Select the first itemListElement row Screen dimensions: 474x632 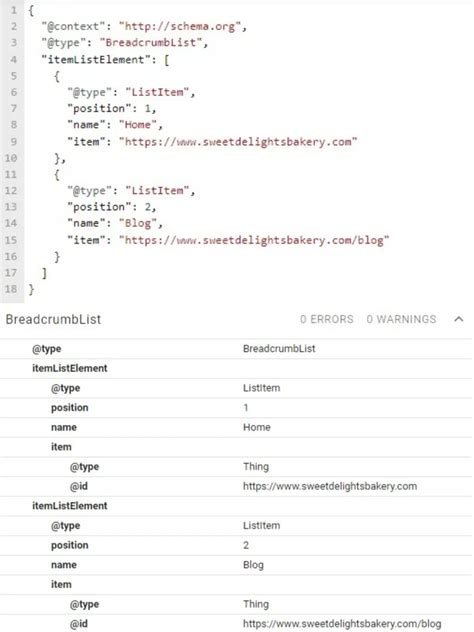pos(236,368)
